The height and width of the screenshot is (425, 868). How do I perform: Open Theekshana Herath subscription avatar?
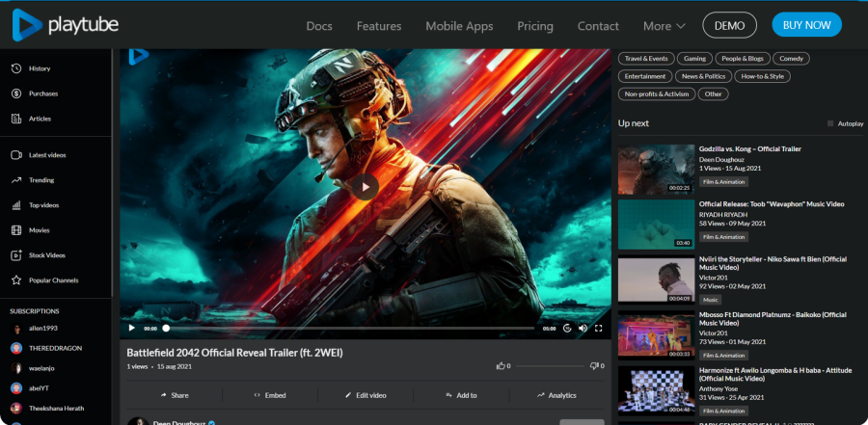point(16,409)
